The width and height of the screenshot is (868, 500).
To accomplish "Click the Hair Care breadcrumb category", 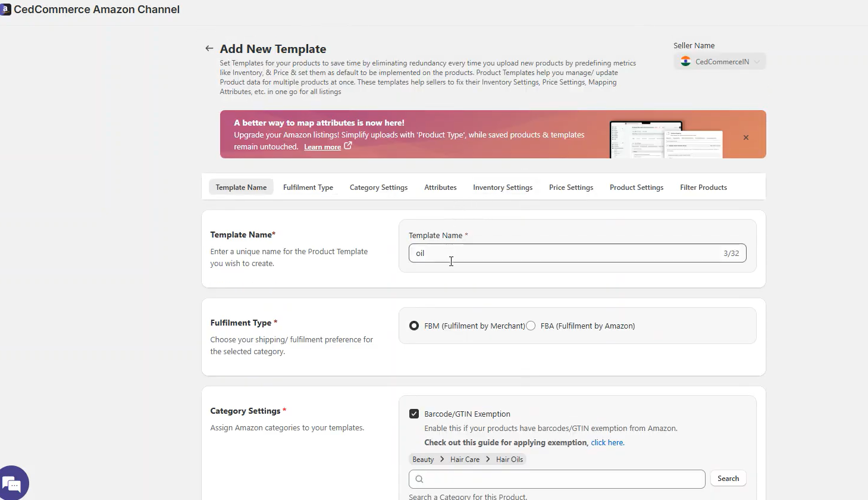I will coord(465,460).
